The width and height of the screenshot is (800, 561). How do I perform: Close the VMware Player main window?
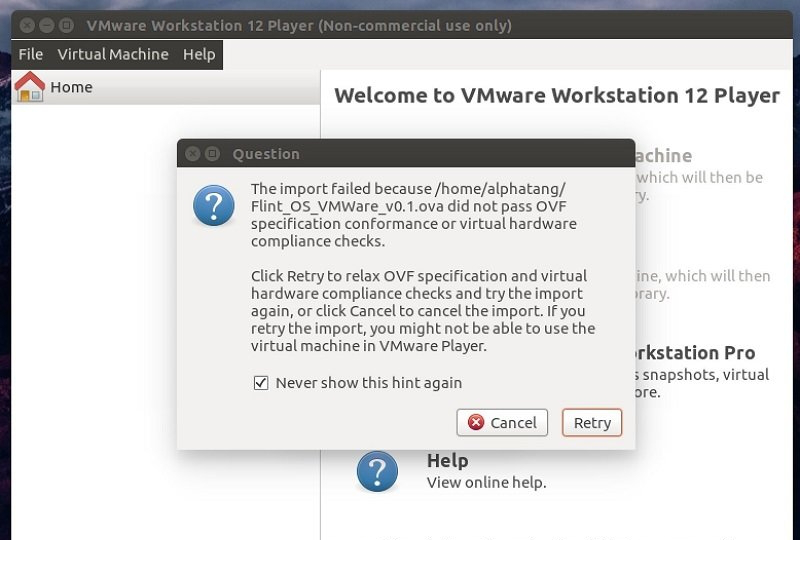point(27,25)
